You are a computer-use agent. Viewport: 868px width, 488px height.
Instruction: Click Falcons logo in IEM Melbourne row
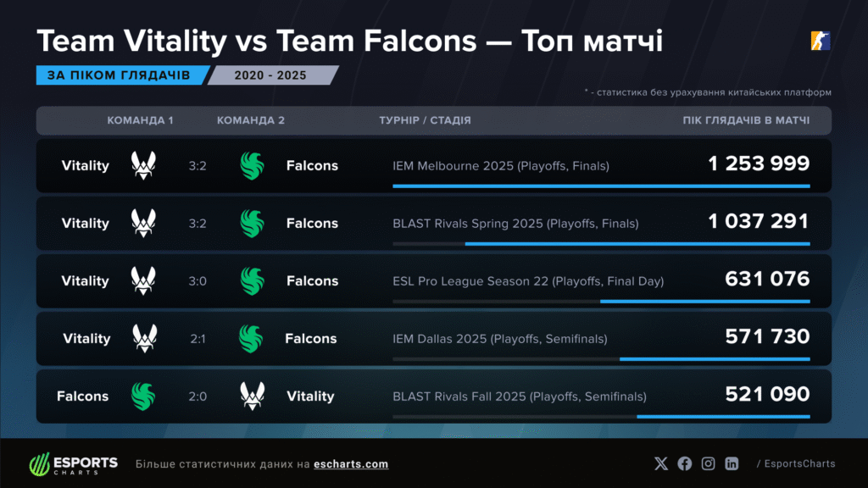pos(253,166)
